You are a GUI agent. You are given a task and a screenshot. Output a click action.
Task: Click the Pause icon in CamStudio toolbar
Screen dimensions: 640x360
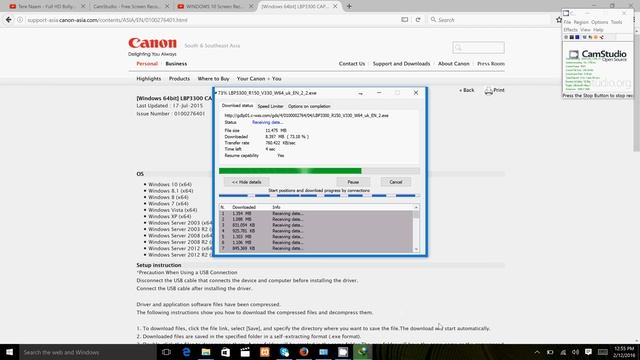572,37
